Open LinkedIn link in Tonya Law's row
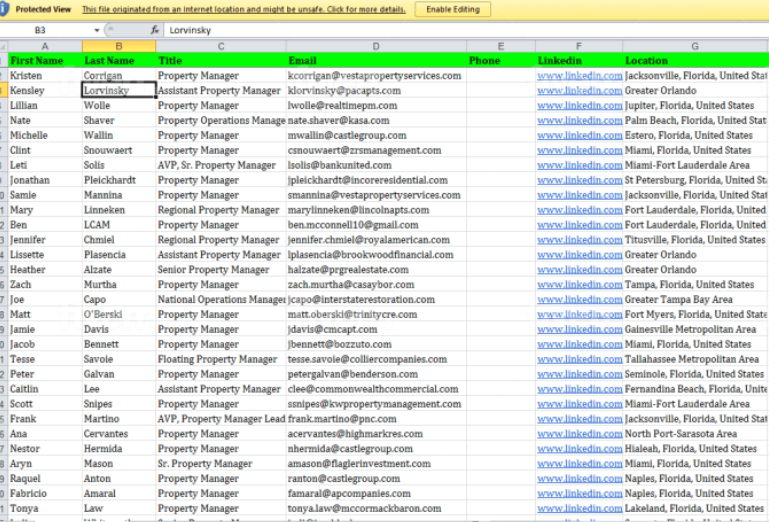Viewport: 769px width, 522px height. point(579,508)
